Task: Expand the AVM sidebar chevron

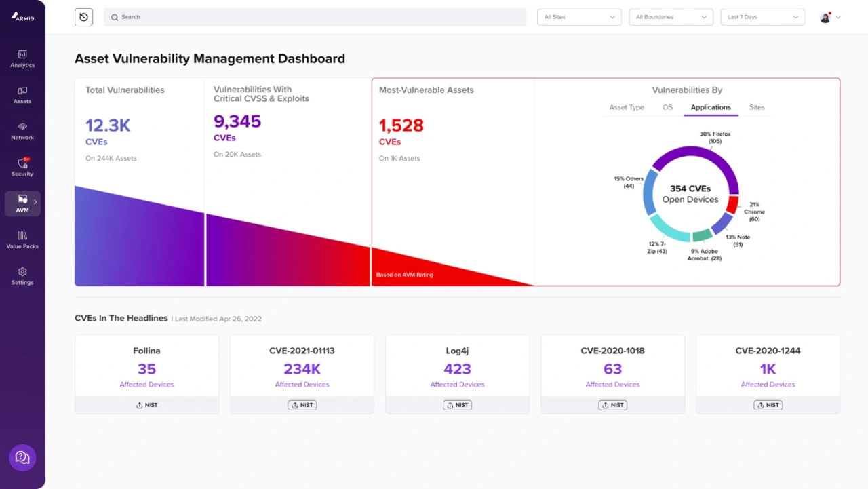Action: [35, 201]
